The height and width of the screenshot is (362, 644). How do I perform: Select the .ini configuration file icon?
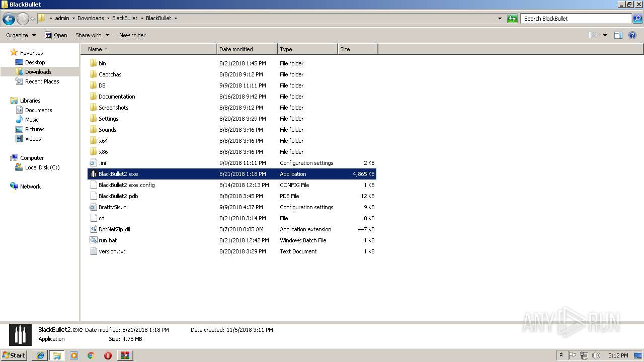coord(93,163)
